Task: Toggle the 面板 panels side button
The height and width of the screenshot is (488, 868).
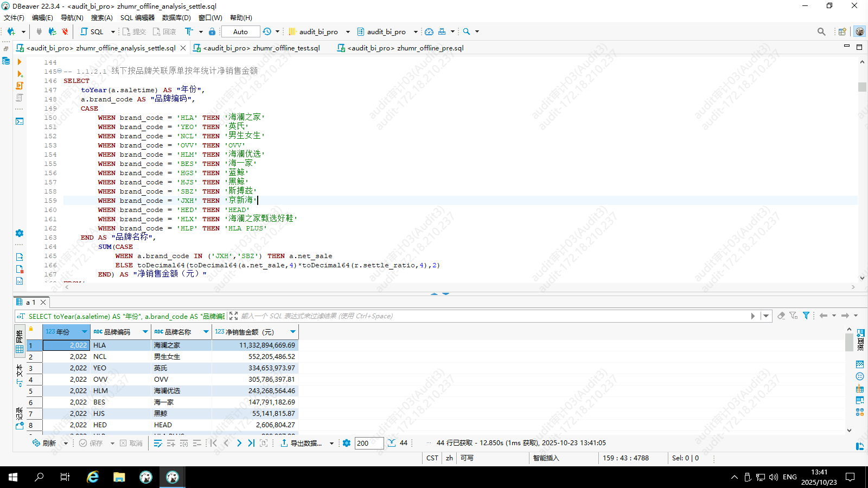Action: 860,340
